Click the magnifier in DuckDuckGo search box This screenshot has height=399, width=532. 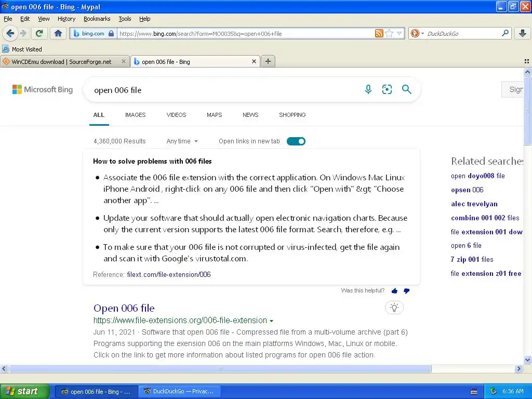pyautogui.click(x=505, y=33)
